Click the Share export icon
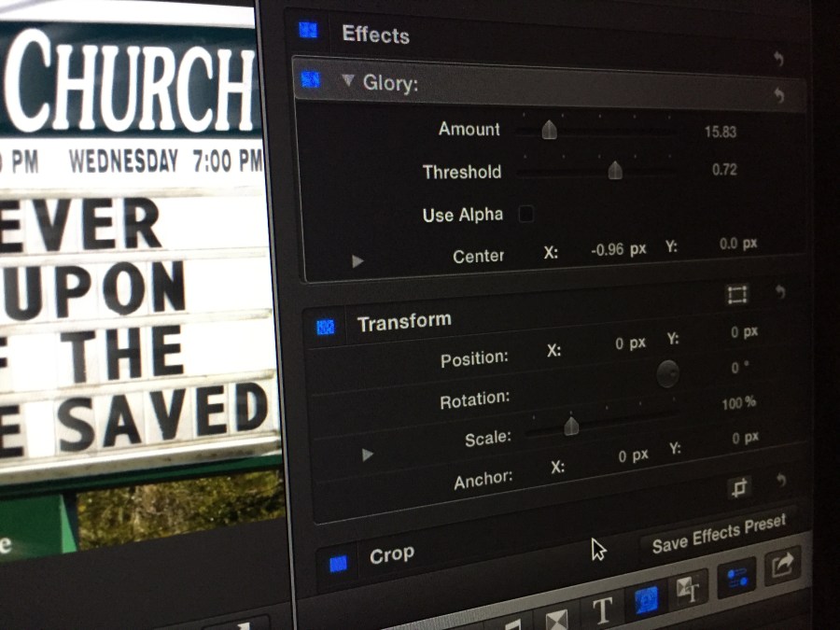This screenshot has height=630, width=840. click(x=782, y=564)
